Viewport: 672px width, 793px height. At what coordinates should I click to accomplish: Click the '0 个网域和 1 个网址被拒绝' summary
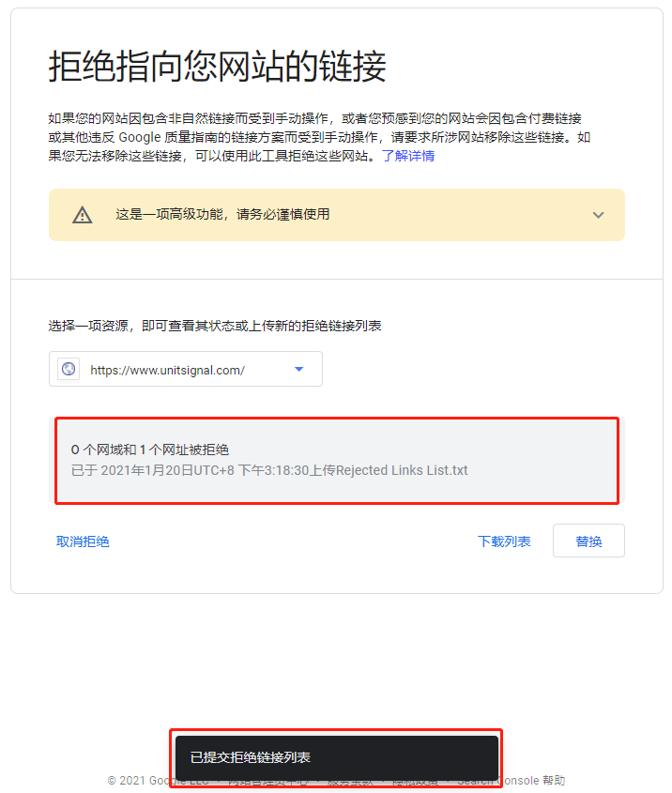(x=150, y=450)
